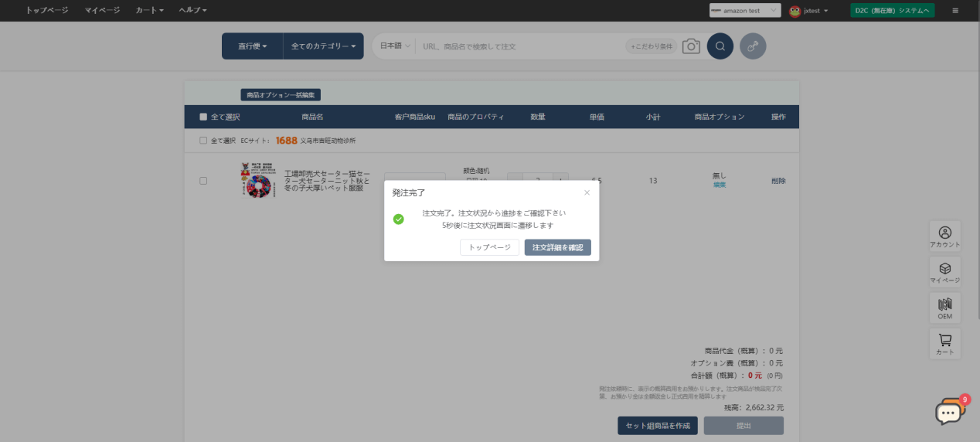Click the 注文詳細を確認 button
Viewport: 980px width, 442px height.
point(557,247)
